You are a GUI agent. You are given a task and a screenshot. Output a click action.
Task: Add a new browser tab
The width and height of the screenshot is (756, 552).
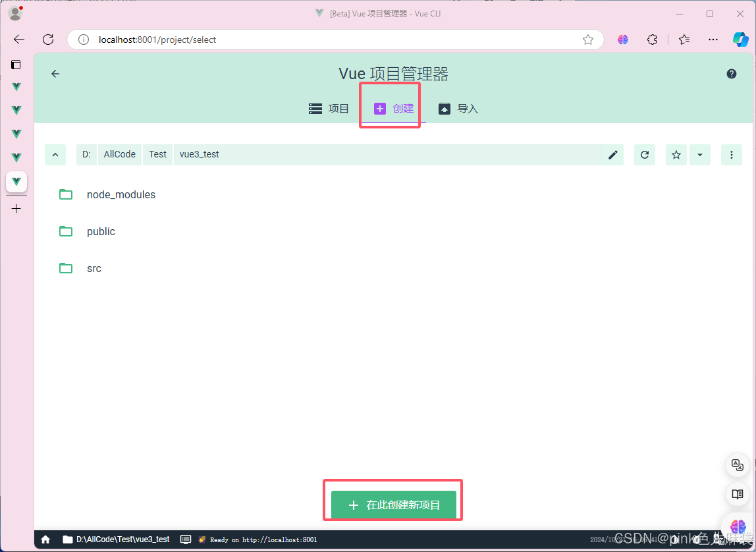point(16,208)
